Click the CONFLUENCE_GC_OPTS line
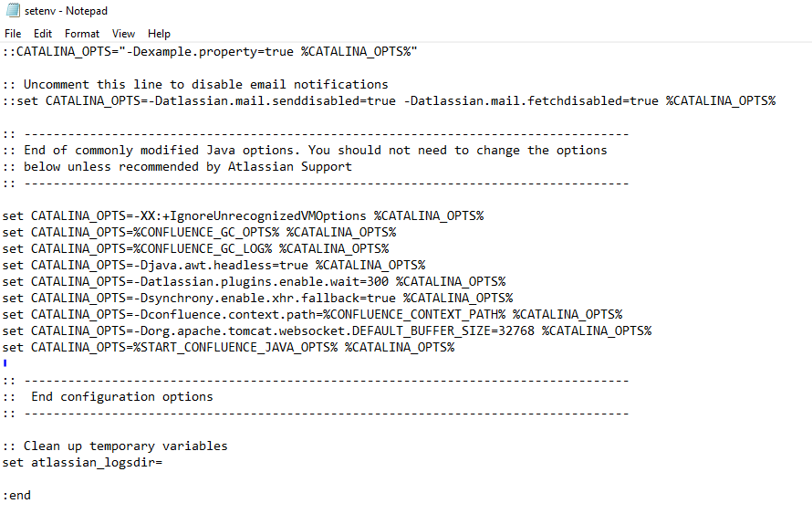The image size is (812, 514). (x=200, y=233)
